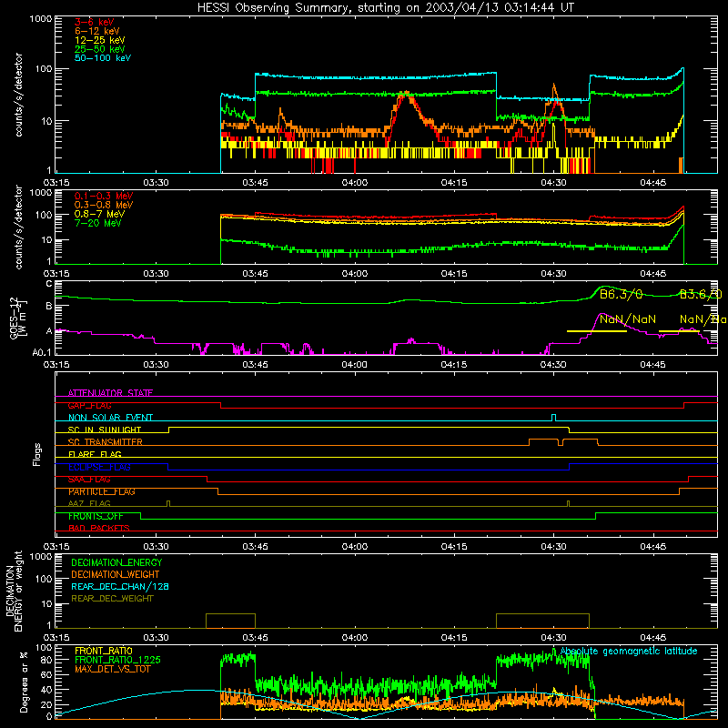Select the PARTICLE_FLAG label
The width and height of the screenshot is (728, 728).
102,491
